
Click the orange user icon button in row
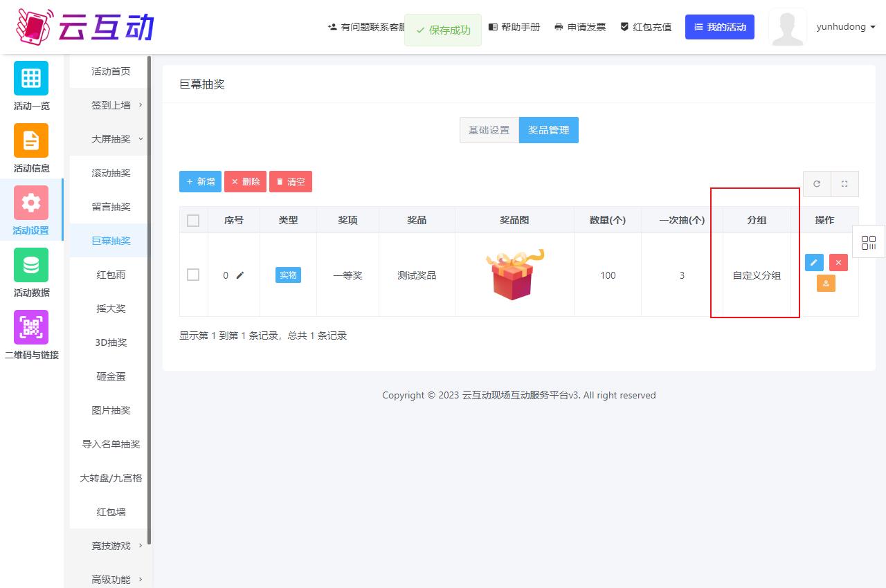tap(826, 283)
